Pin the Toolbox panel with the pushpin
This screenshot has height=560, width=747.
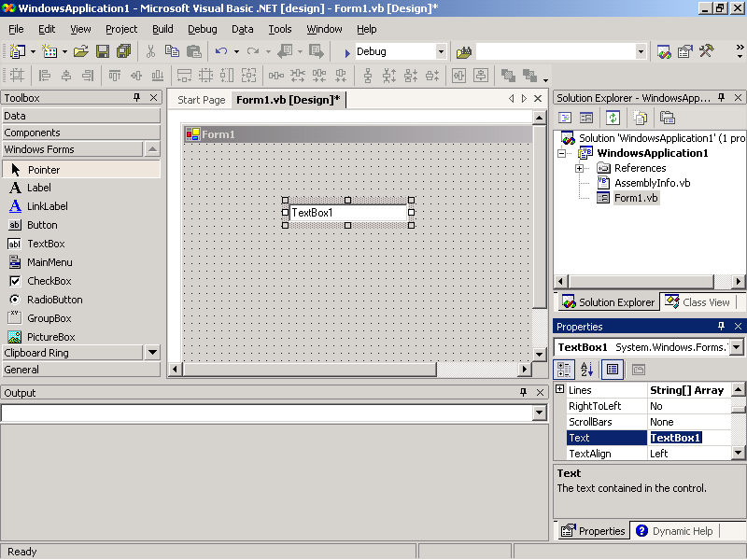click(136, 98)
